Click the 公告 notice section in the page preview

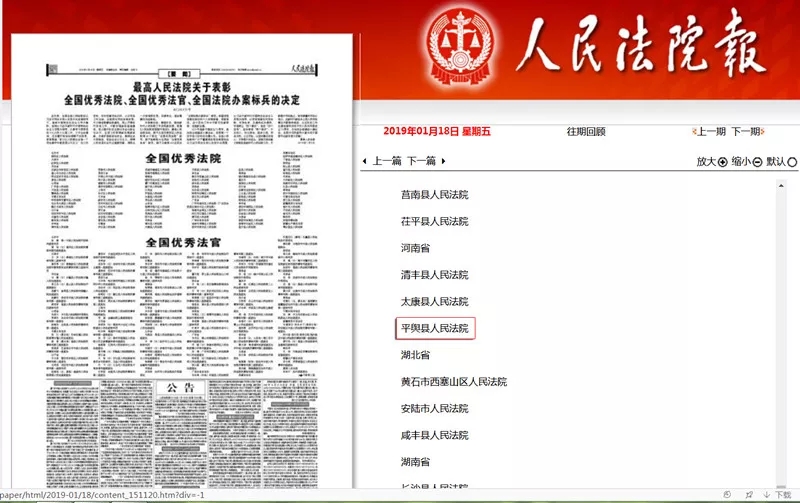(x=181, y=388)
